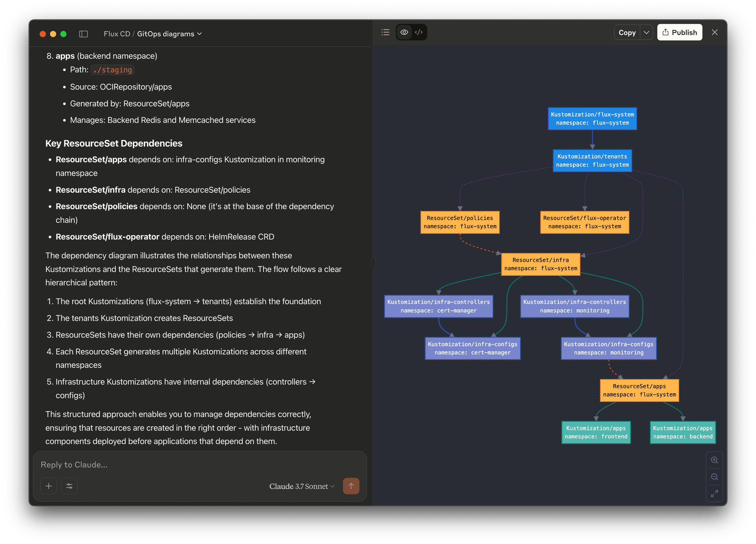This screenshot has height=544, width=756.
Task: Open the artifact list icon
Action: click(385, 32)
